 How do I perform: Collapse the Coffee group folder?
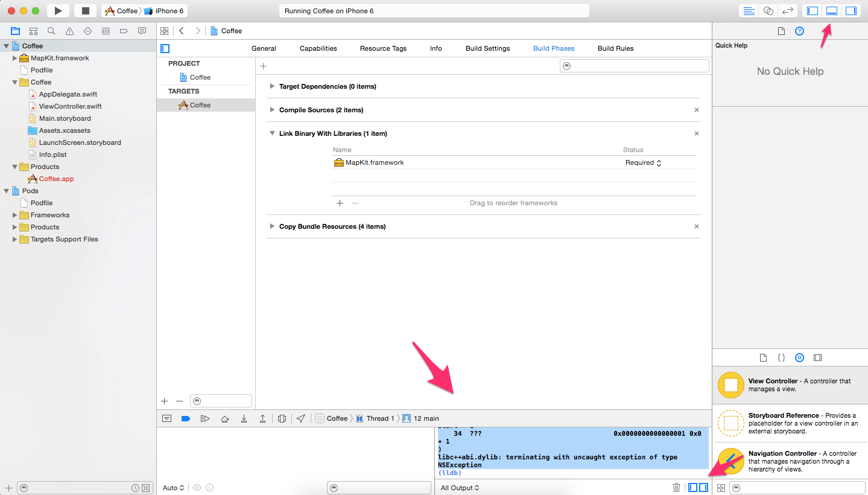click(x=15, y=82)
